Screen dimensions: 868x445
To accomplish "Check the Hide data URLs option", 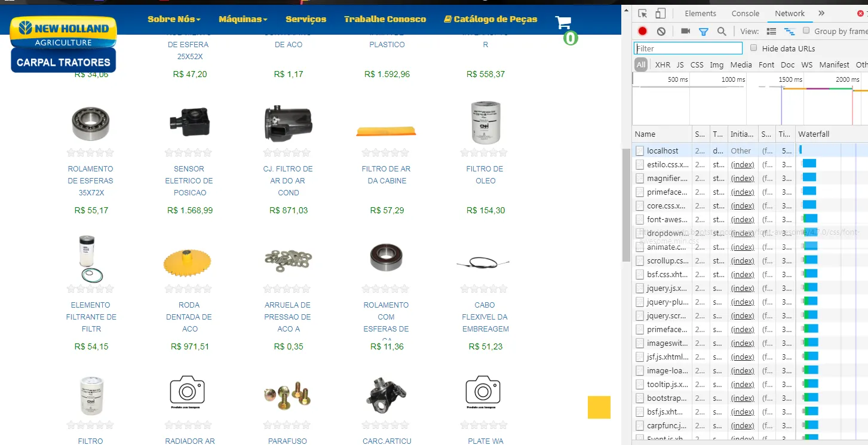I will pyautogui.click(x=754, y=48).
